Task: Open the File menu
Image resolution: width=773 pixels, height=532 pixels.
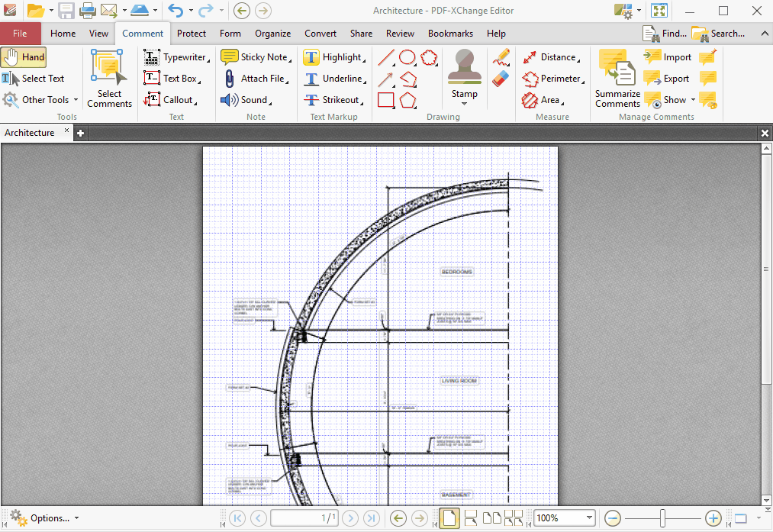Action: [x=20, y=34]
